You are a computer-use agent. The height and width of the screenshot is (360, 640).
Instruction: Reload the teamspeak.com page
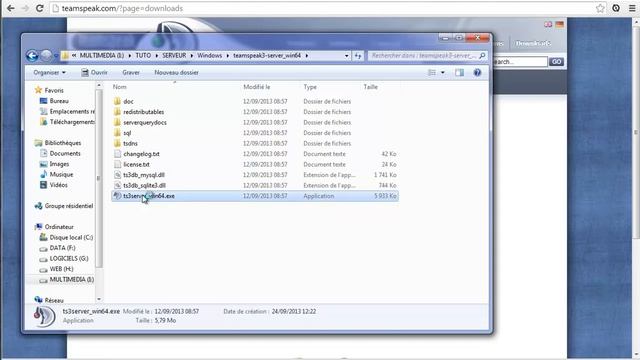[x=40, y=8]
